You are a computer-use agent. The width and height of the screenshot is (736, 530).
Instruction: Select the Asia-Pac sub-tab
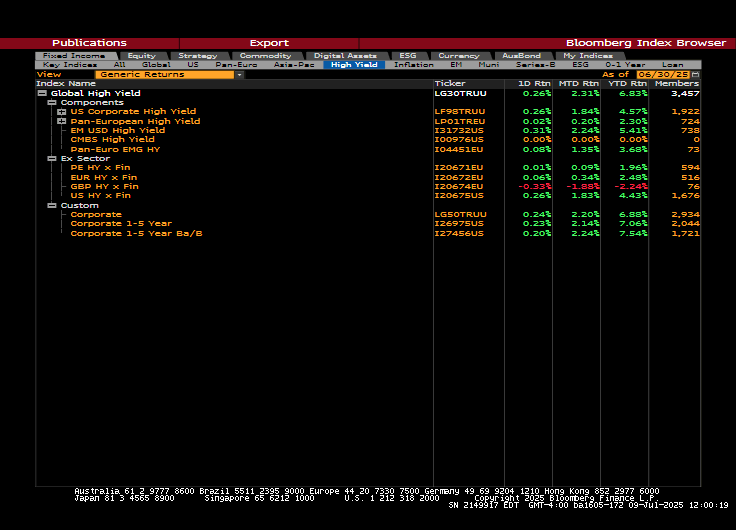click(x=294, y=65)
